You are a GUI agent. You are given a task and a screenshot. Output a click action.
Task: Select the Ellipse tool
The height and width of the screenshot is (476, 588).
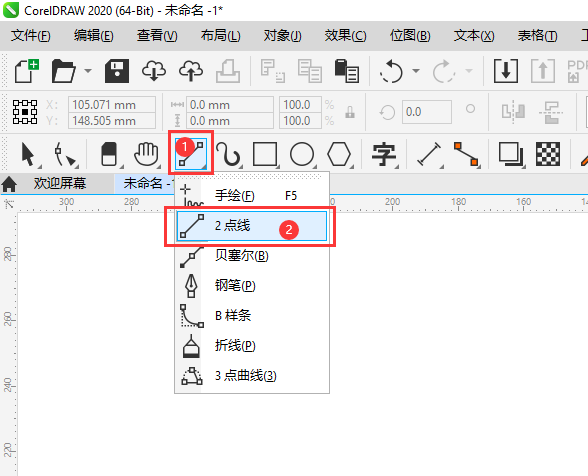(302, 154)
